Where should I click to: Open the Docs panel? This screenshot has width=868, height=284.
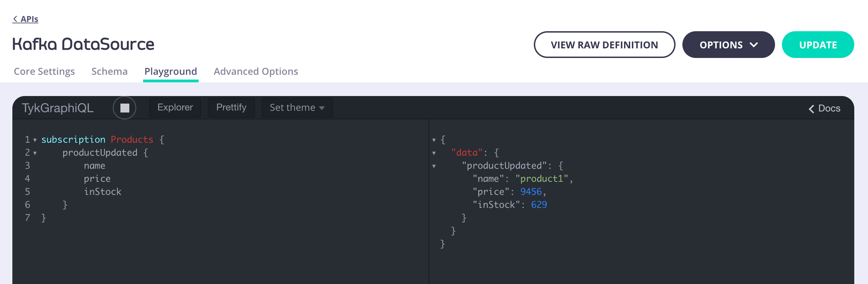[x=824, y=108]
